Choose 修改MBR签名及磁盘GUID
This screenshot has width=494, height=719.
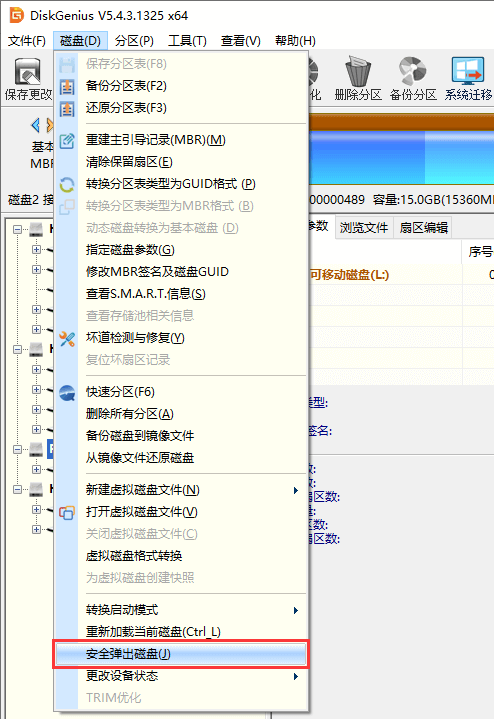tap(180, 272)
